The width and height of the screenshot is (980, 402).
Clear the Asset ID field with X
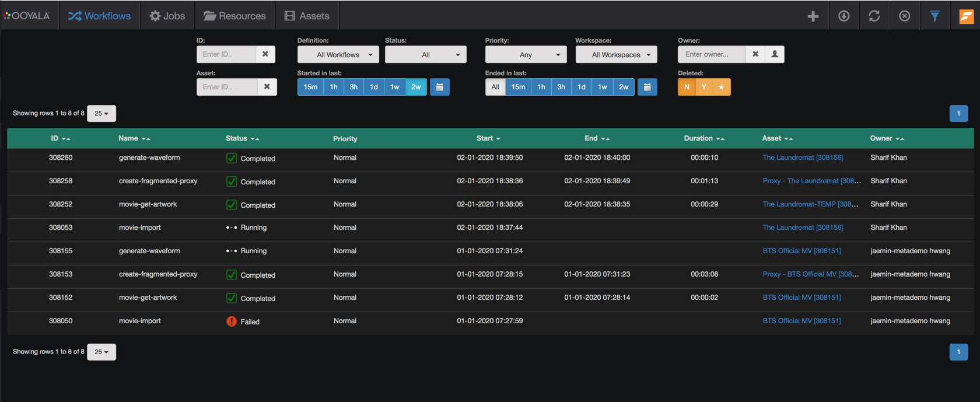(x=267, y=87)
